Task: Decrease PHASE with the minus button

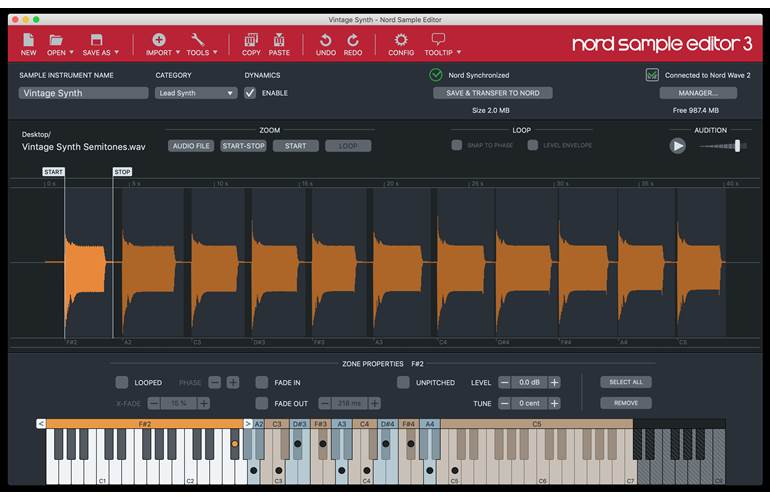Action: tap(215, 382)
